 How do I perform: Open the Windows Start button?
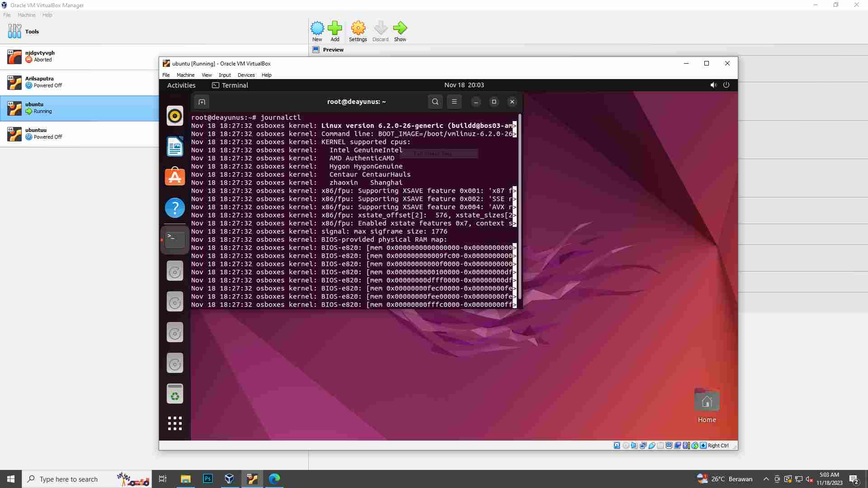click(x=11, y=479)
